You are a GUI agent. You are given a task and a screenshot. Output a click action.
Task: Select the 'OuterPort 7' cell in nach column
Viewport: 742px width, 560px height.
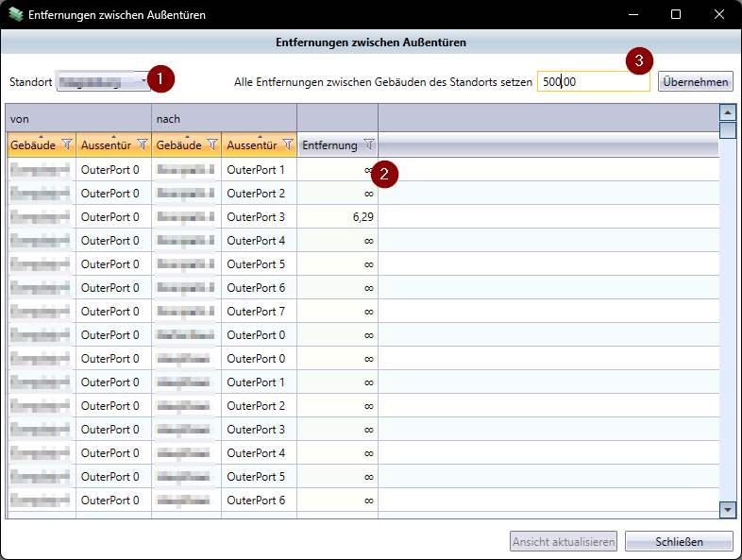pos(259,312)
